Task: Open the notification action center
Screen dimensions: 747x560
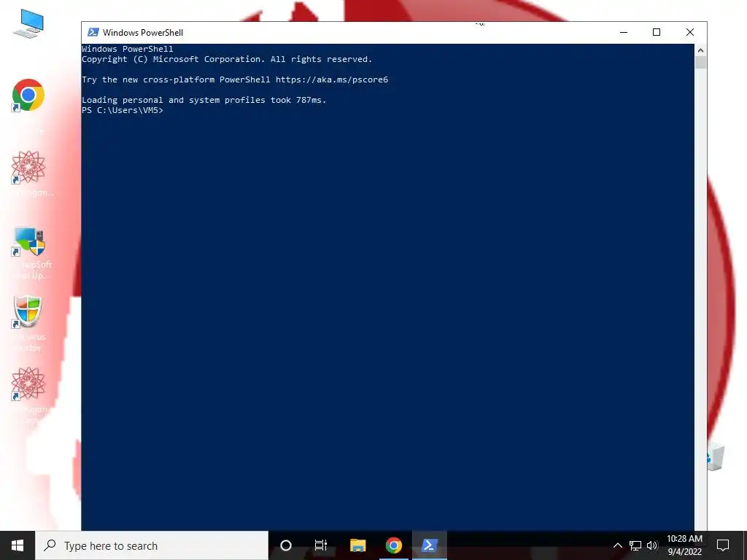Action: 723,545
